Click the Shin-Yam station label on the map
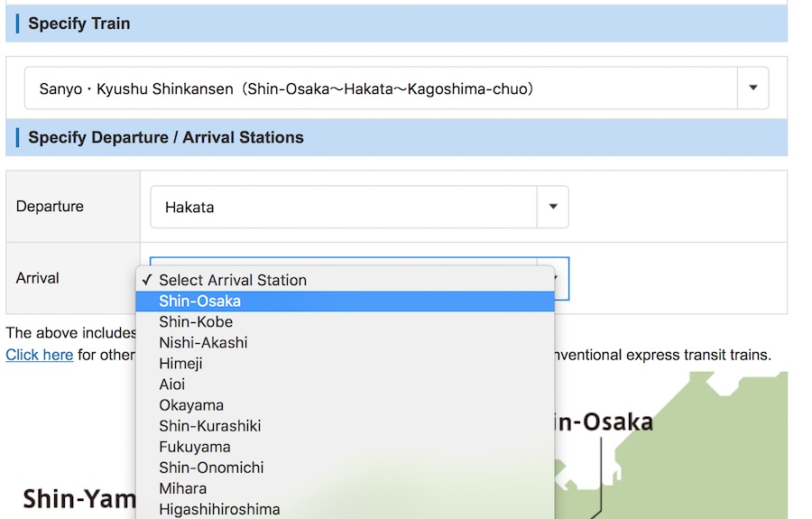This screenshot has height=519, width=812. pos(78,499)
